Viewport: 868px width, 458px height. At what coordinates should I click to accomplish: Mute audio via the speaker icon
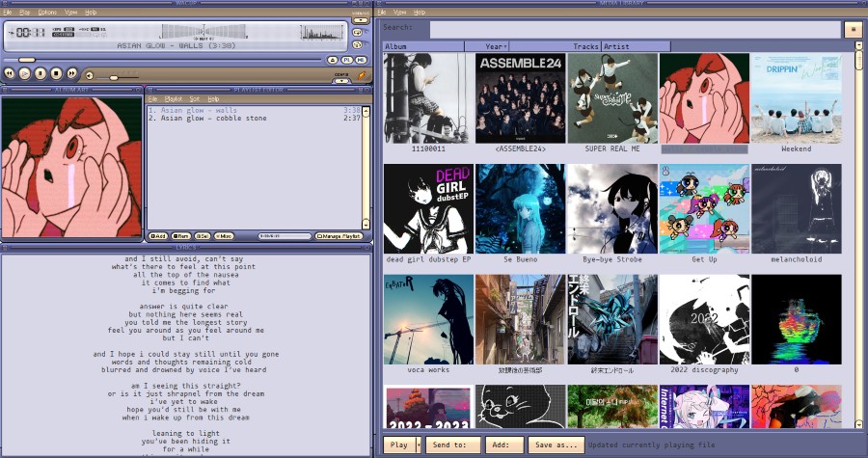[89, 75]
